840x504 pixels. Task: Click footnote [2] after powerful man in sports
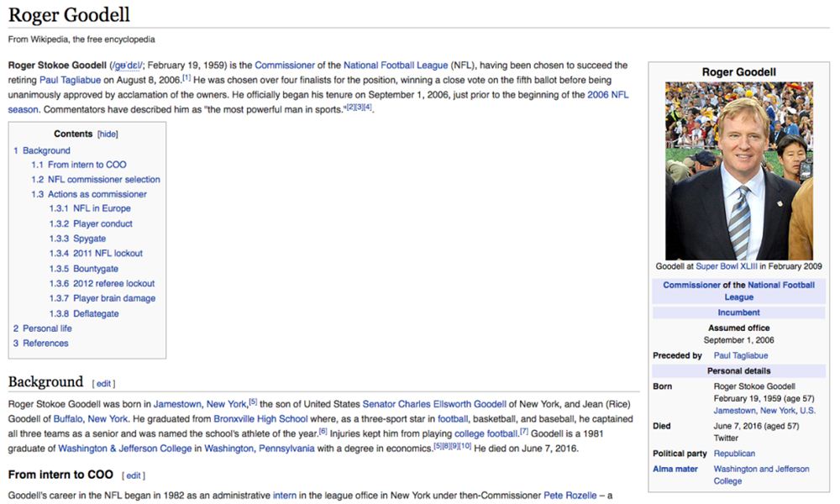[x=350, y=108]
